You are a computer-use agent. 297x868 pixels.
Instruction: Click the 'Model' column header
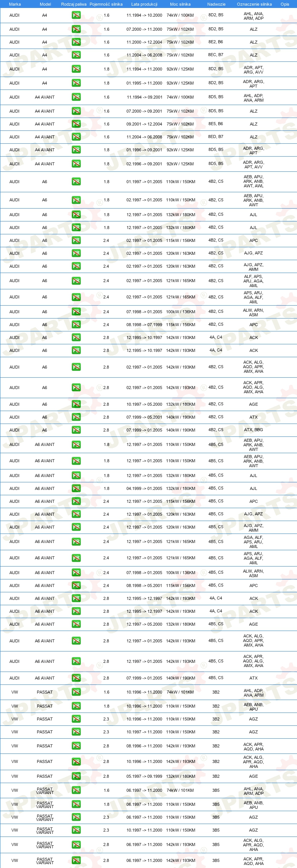[x=45, y=4]
